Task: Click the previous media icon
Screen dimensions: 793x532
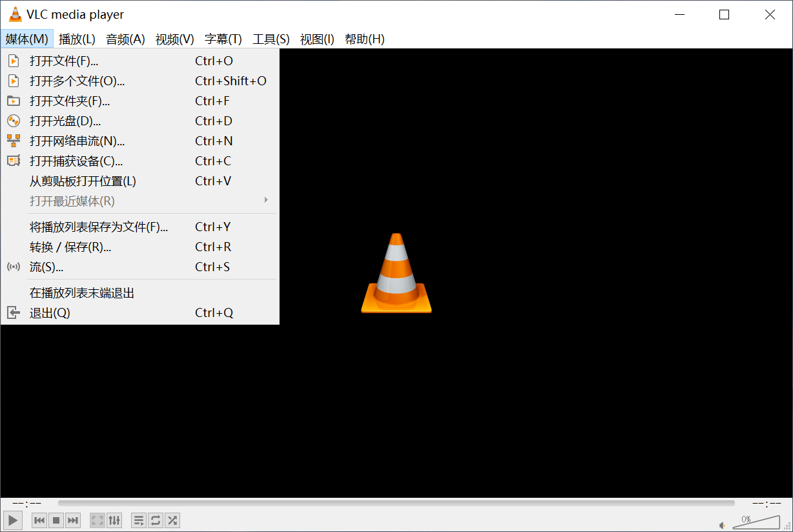Action: coord(39,520)
